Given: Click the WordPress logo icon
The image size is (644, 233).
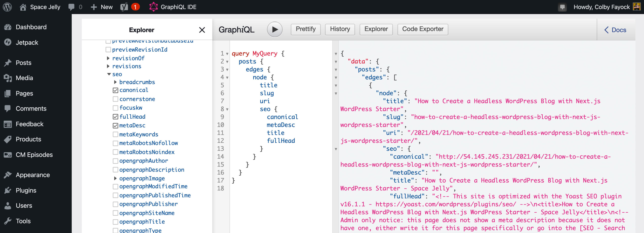Looking at the screenshot, I should coord(7,7).
